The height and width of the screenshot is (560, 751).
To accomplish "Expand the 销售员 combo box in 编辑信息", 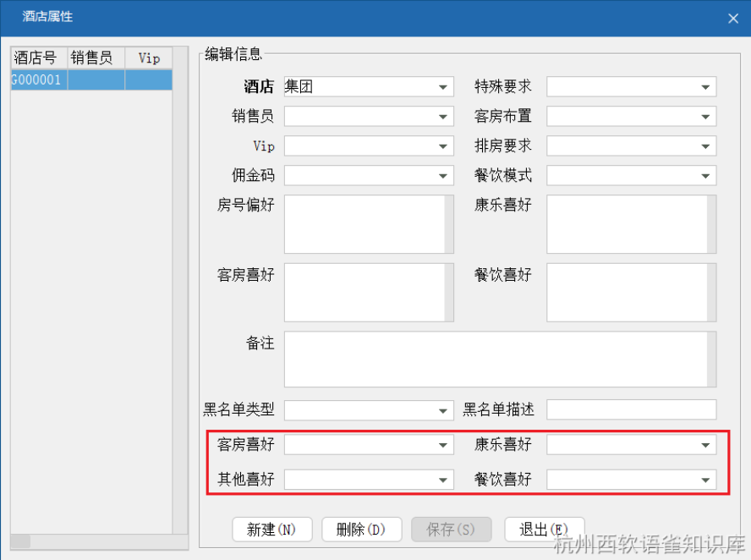I will coord(369,117).
